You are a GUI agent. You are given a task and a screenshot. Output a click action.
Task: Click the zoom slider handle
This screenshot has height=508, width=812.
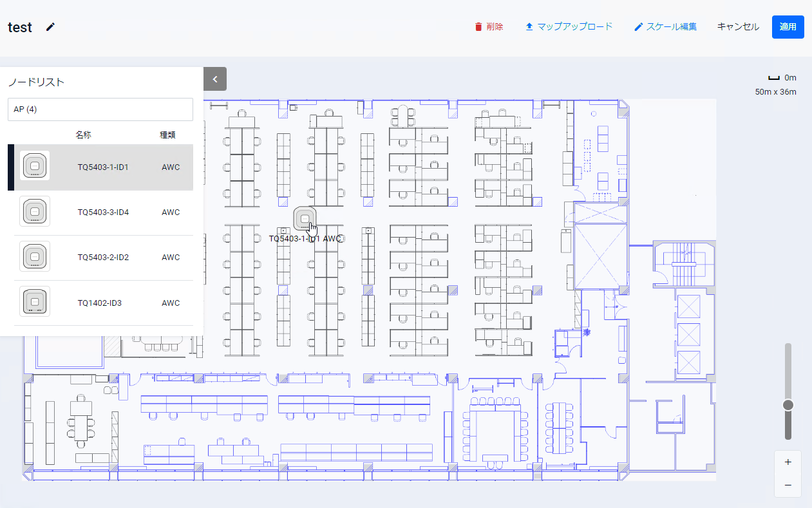(788, 405)
